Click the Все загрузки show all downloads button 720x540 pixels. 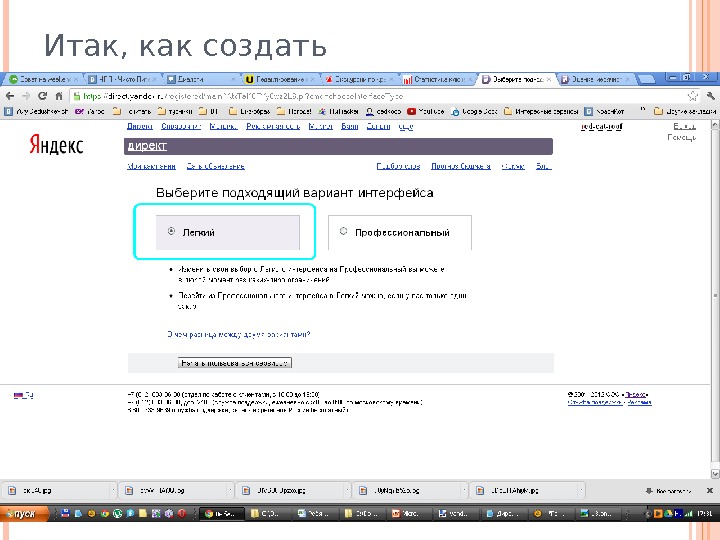(668, 490)
